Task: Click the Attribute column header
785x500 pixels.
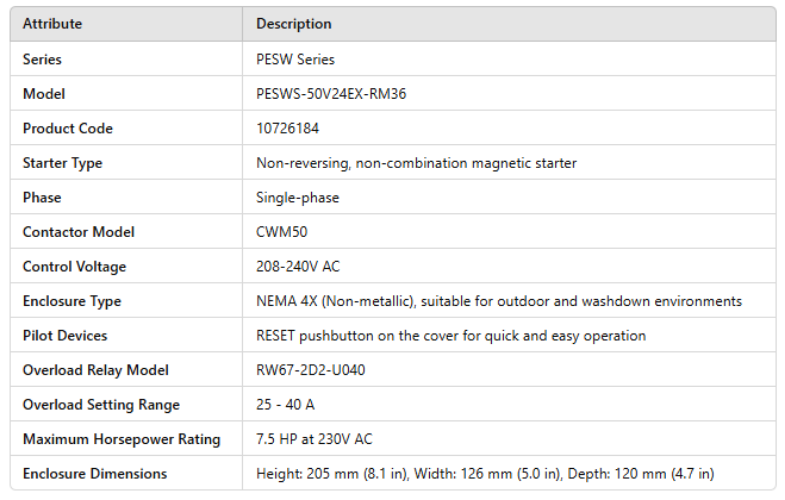Action: 52,24
